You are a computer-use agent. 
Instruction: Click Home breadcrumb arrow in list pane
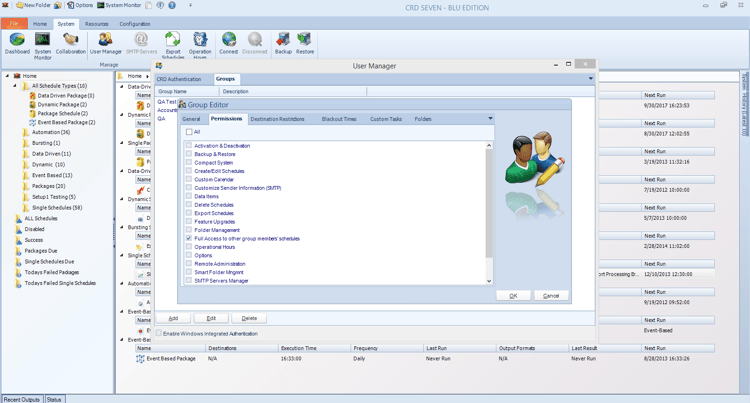pyautogui.click(x=147, y=76)
